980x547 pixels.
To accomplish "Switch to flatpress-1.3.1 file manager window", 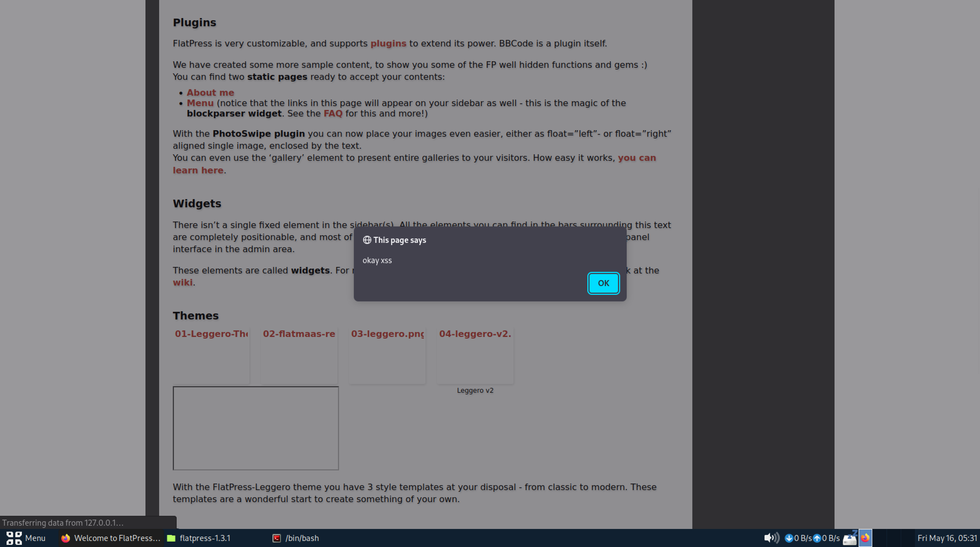I will point(199,538).
